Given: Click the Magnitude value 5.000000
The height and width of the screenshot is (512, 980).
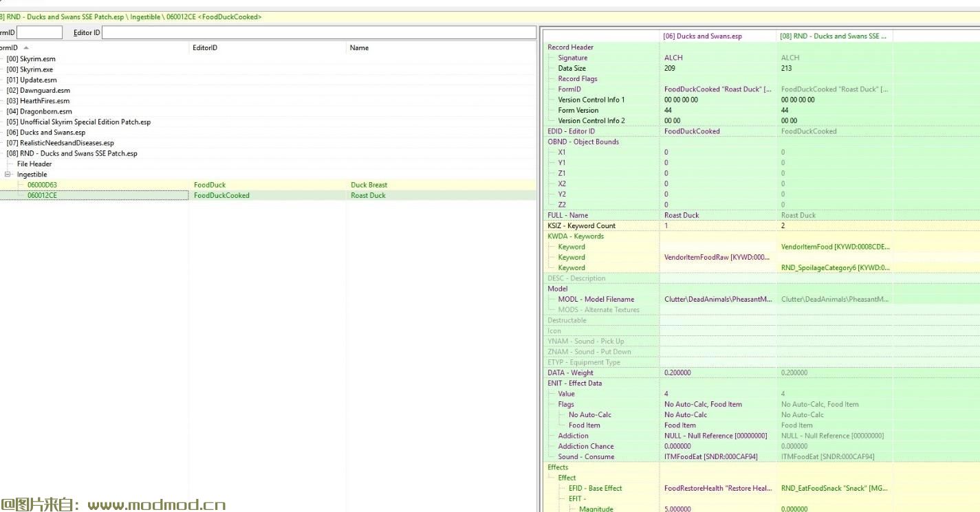Looking at the screenshot, I should (x=677, y=509).
